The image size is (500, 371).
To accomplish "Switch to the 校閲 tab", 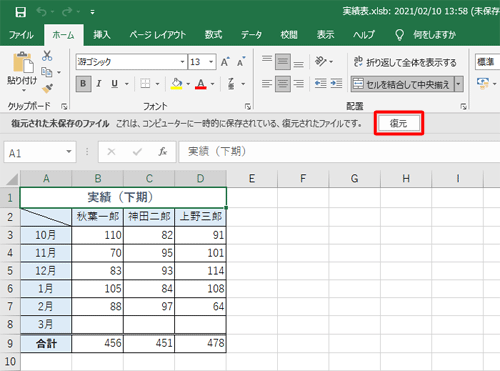I will coord(289,35).
